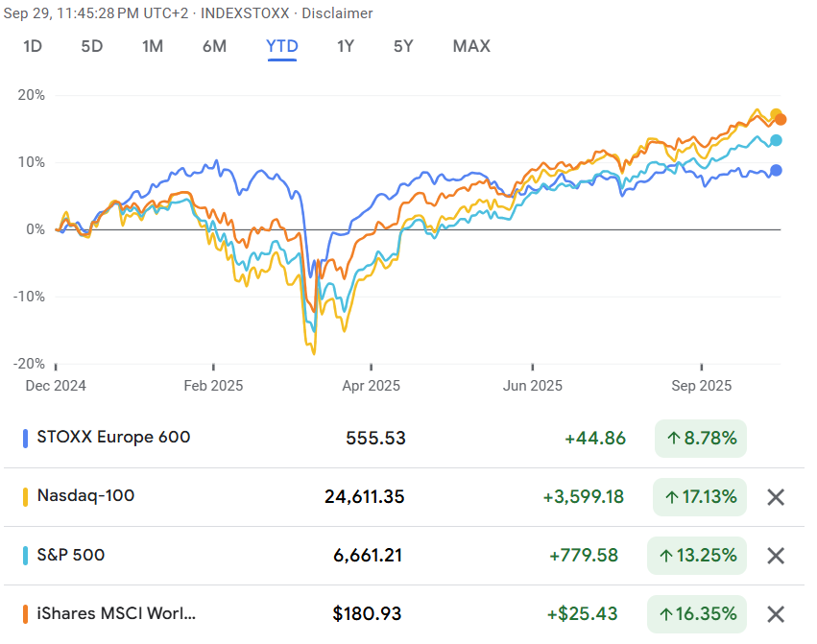This screenshot has height=644, width=817.
Task: Click the blue STOXX Europe 600 endpoint dot
Action: tap(776, 171)
